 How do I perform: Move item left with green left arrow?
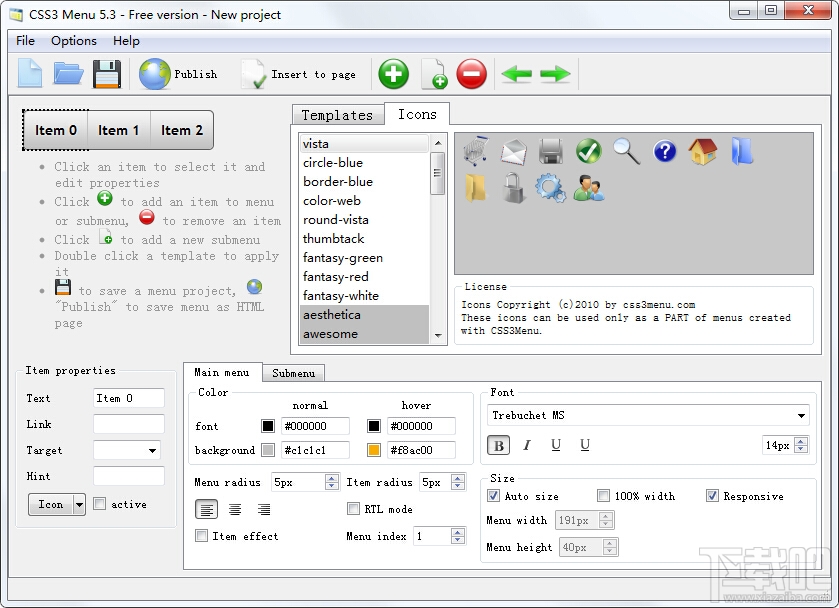[x=516, y=74]
